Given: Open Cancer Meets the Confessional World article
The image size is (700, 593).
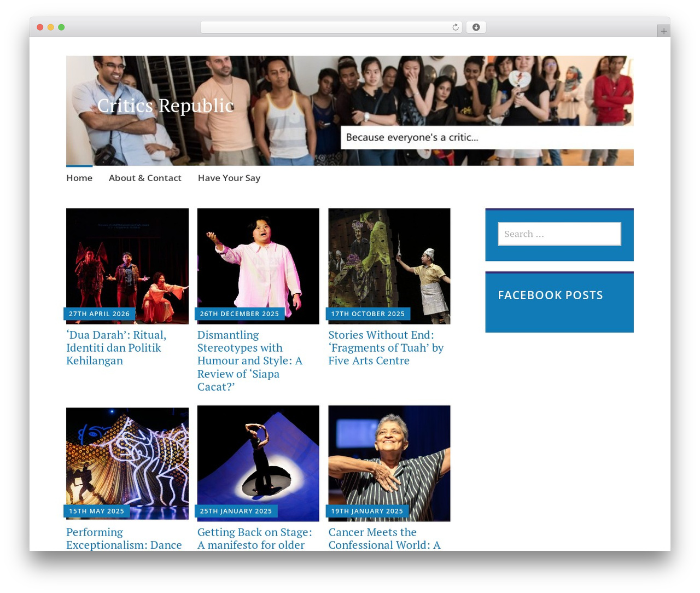Looking at the screenshot, I should pyautogui.click(x=384, y=538).
